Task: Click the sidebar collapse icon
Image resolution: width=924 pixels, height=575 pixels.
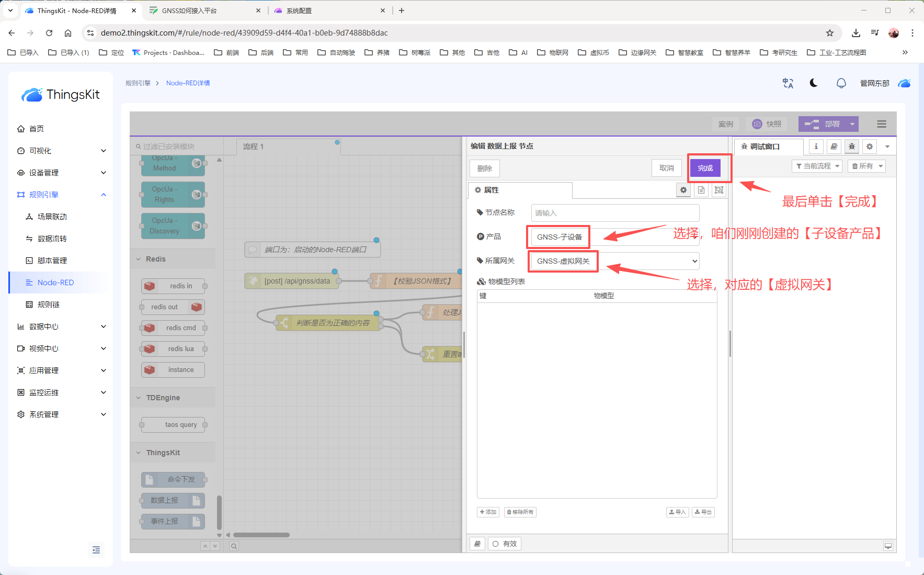Action: pyautogui.click(x=96, y=550)
